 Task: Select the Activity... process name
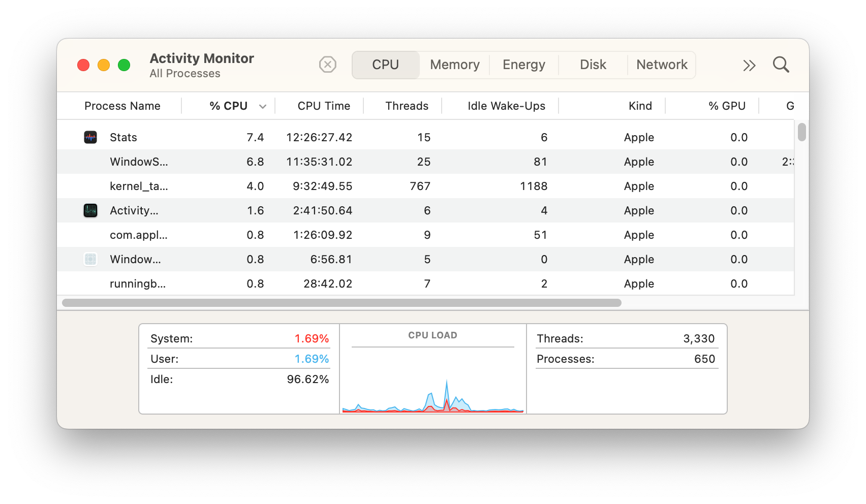click(x=134, y=210)
